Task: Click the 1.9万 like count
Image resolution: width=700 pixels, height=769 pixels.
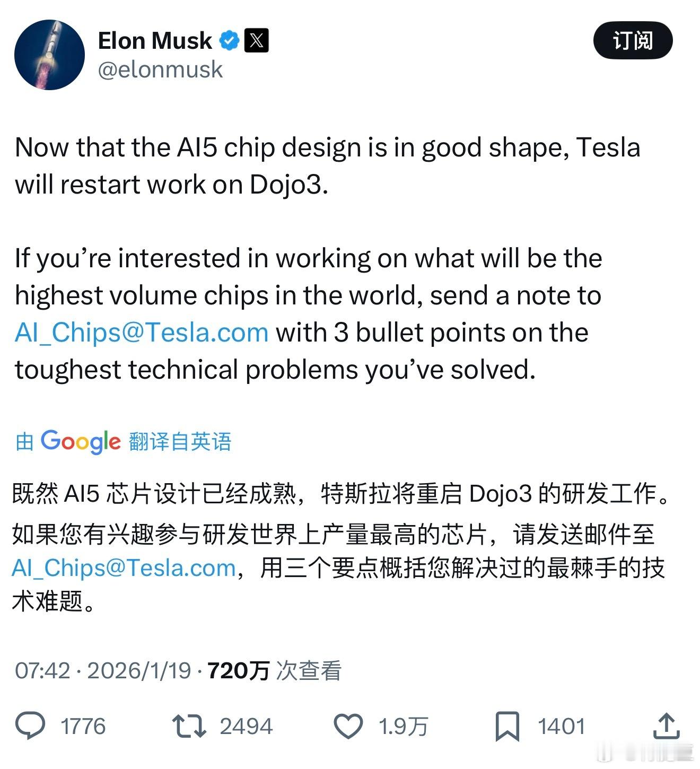Action: coord(403,726)
